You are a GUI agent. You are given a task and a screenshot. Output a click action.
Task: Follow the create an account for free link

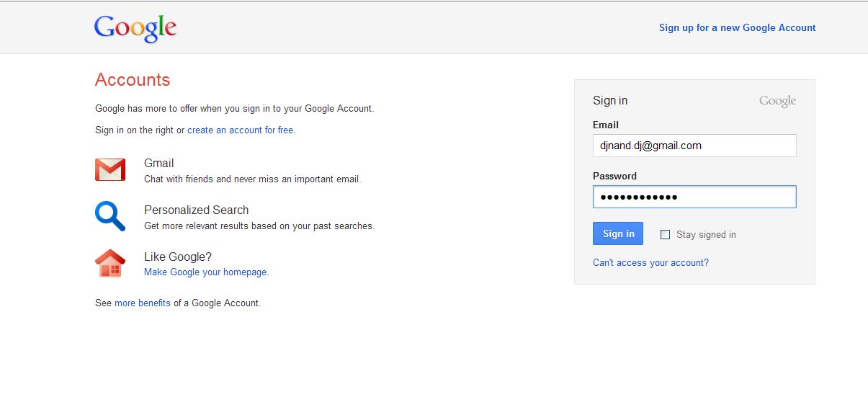241,130
